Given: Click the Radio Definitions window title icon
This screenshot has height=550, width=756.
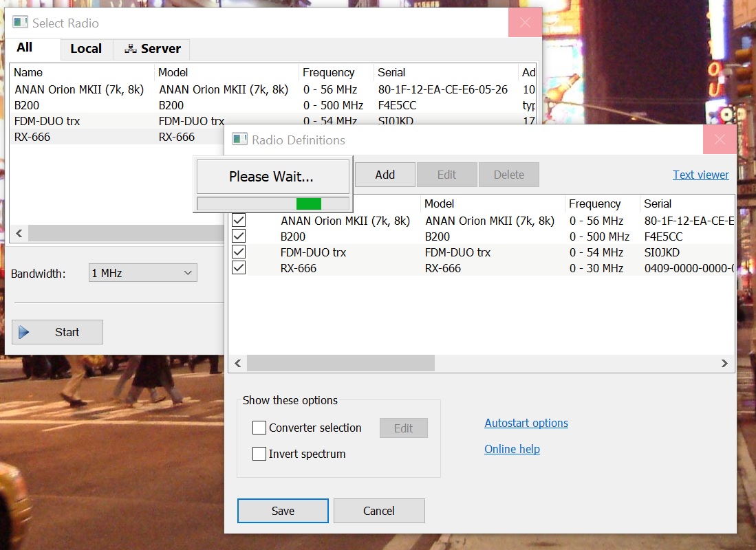Looking at the screenshot, I should pyautogui.click(x=239, y=140).
